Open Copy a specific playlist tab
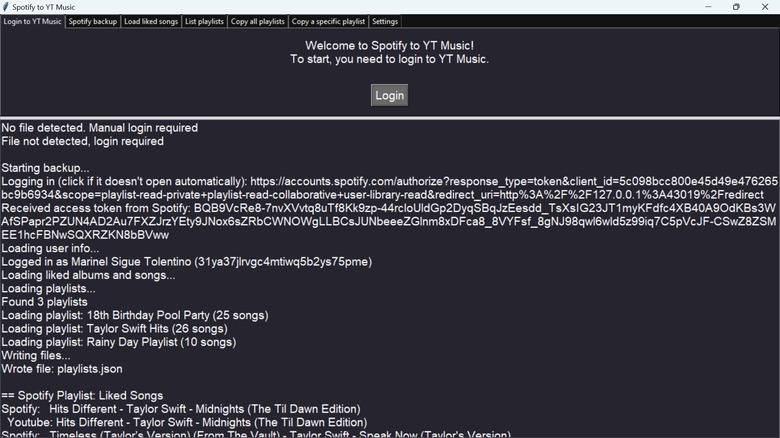780x438 pixels. (328, 21)
